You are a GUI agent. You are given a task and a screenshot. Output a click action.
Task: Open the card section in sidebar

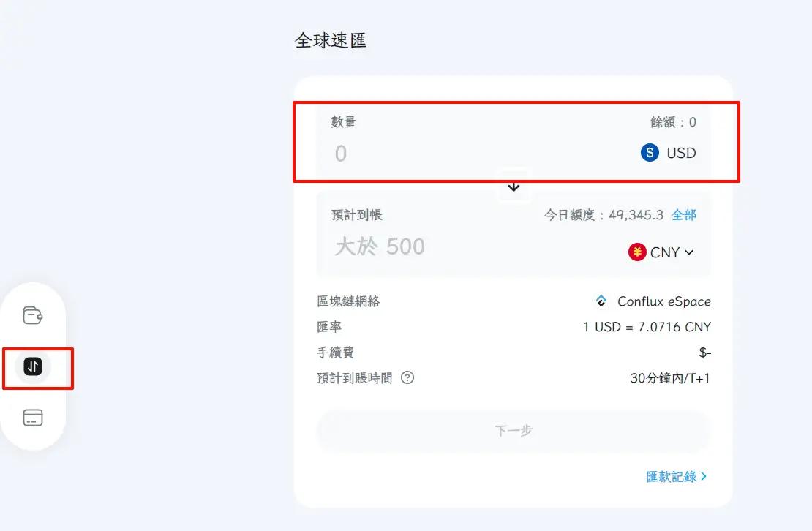tap(33, 418)
